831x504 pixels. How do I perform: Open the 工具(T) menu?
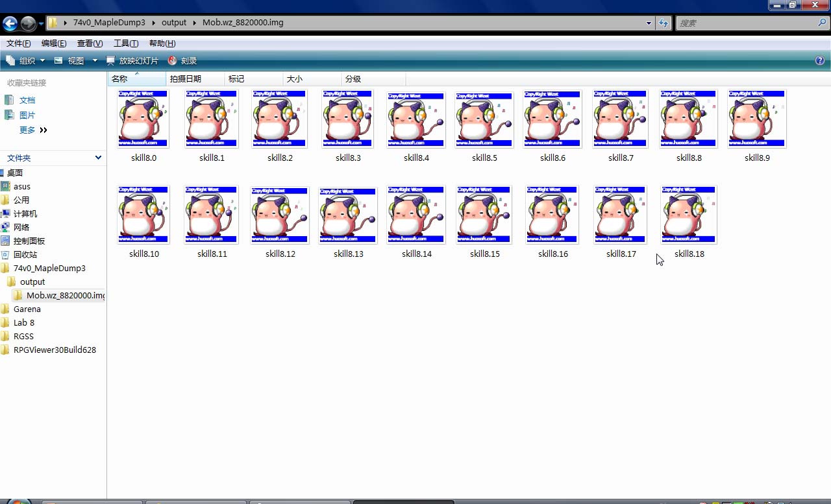[126, 43]
